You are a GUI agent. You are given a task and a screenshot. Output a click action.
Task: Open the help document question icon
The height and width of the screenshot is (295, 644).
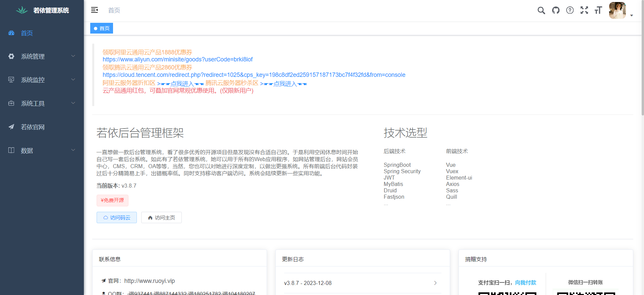click(x=570, y=10)
